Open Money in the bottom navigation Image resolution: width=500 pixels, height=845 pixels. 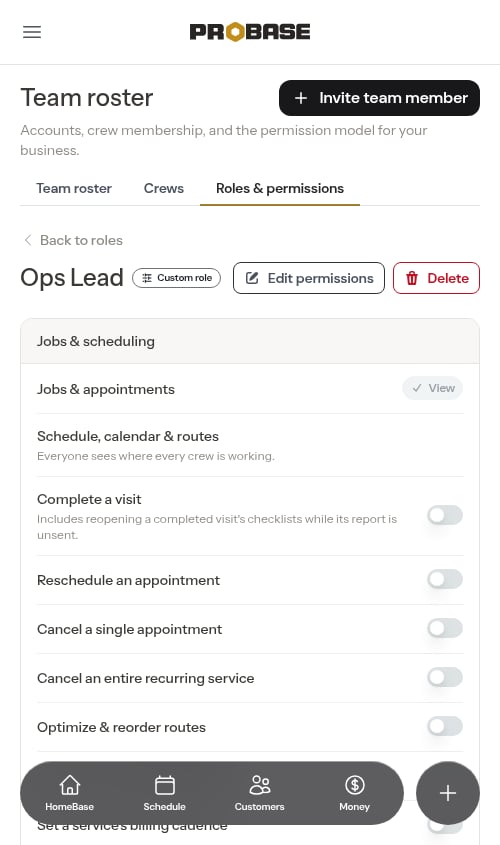354,793
